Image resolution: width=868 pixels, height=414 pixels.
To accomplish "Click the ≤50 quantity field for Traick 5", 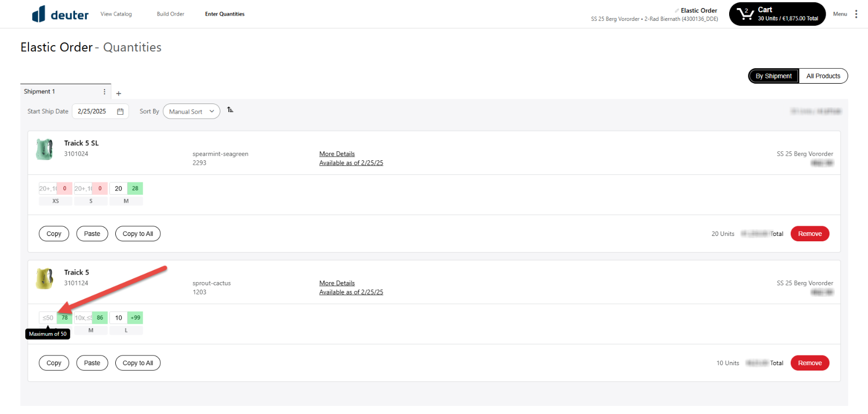I will click(x=48, y=318).
